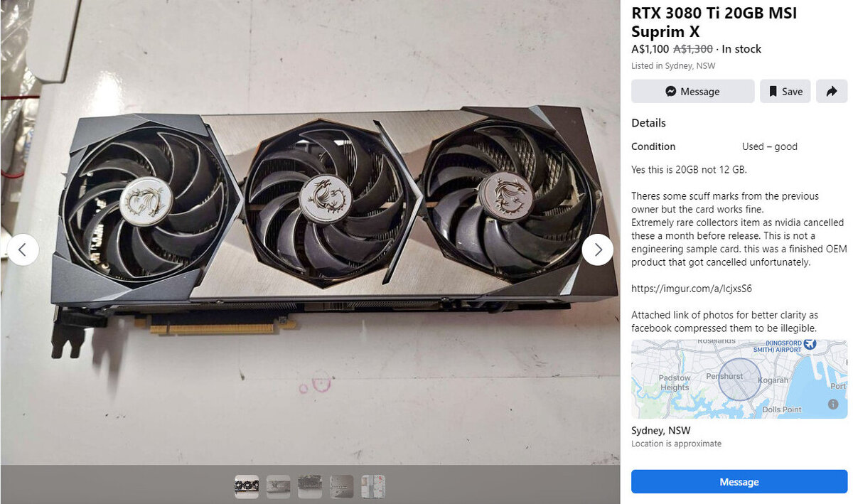The width and height of the screenshot is (853, 504).
Task: Click the blue Message button at the bottom
Action: point(739,481)
